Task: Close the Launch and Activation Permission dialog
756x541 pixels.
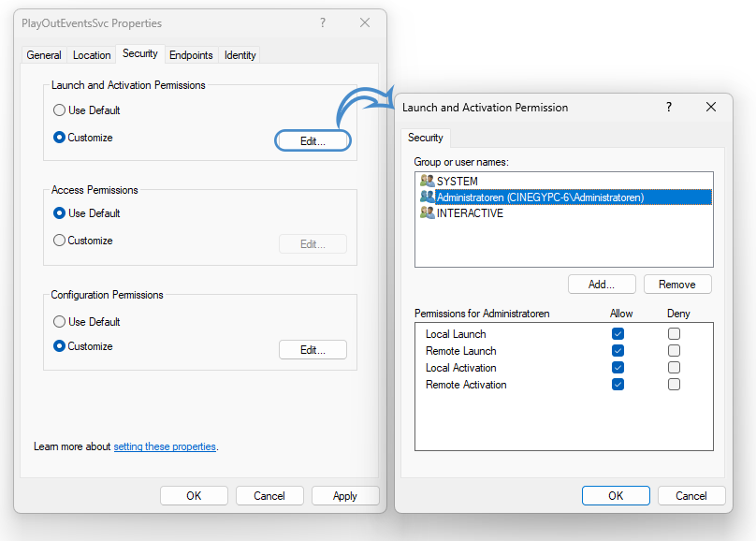Action: (711, 108)
